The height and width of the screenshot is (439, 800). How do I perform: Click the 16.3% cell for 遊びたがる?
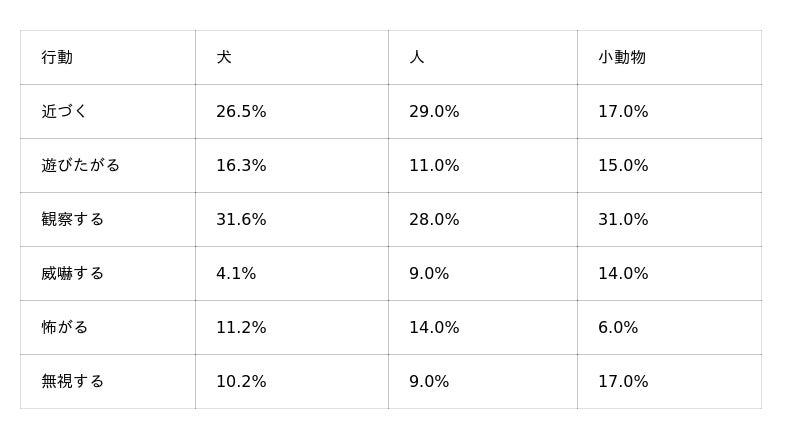coord(241,166)
